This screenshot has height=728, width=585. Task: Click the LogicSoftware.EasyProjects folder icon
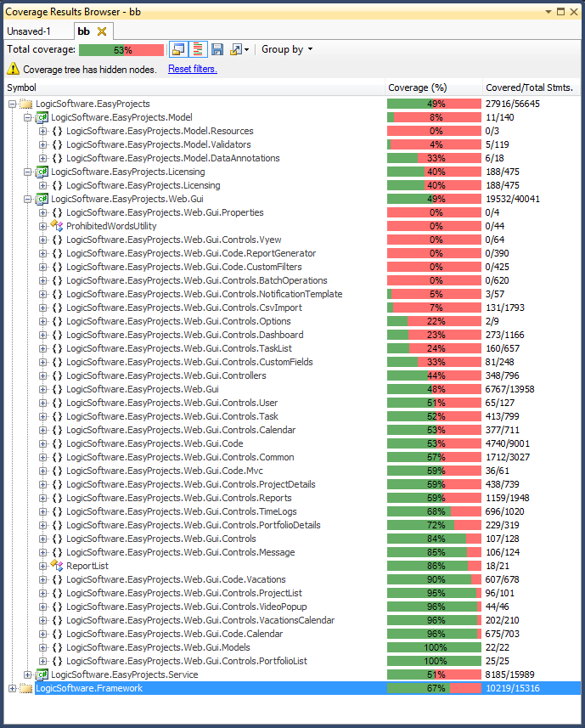(26, 104)
